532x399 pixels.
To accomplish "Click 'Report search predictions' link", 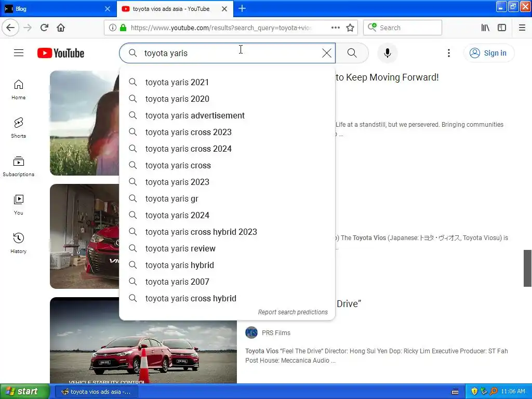I will coord(293,312).
